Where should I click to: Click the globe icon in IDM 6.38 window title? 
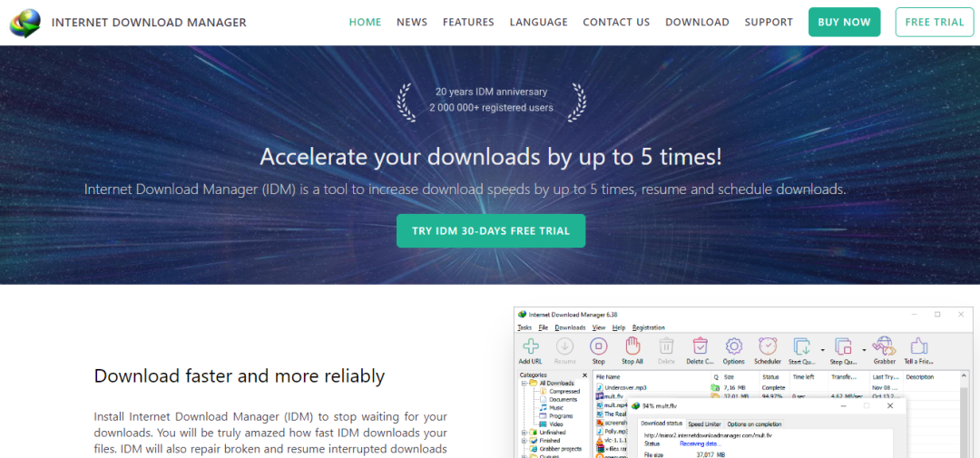[522, 315]
